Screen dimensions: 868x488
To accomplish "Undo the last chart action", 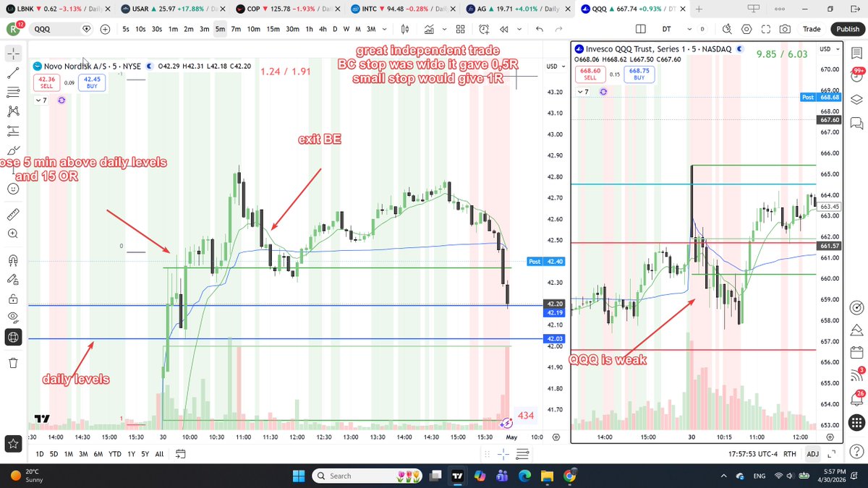I will click(x=539, y=30).
